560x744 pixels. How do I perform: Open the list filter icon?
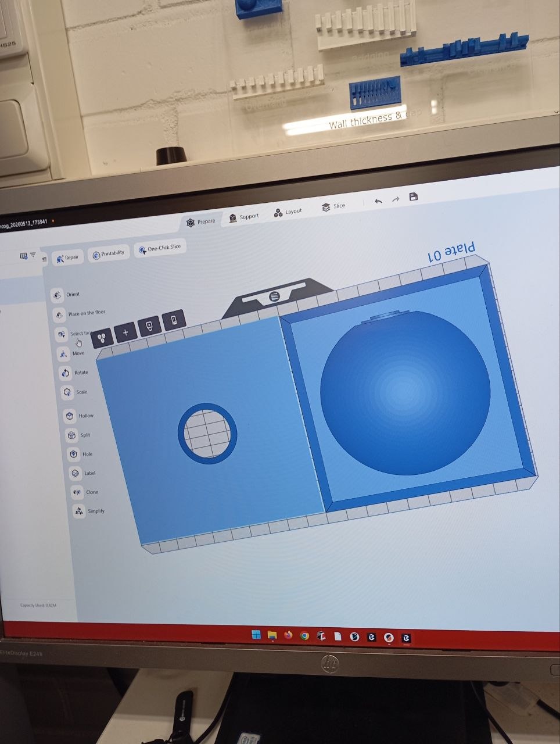[x=33, y=255]
